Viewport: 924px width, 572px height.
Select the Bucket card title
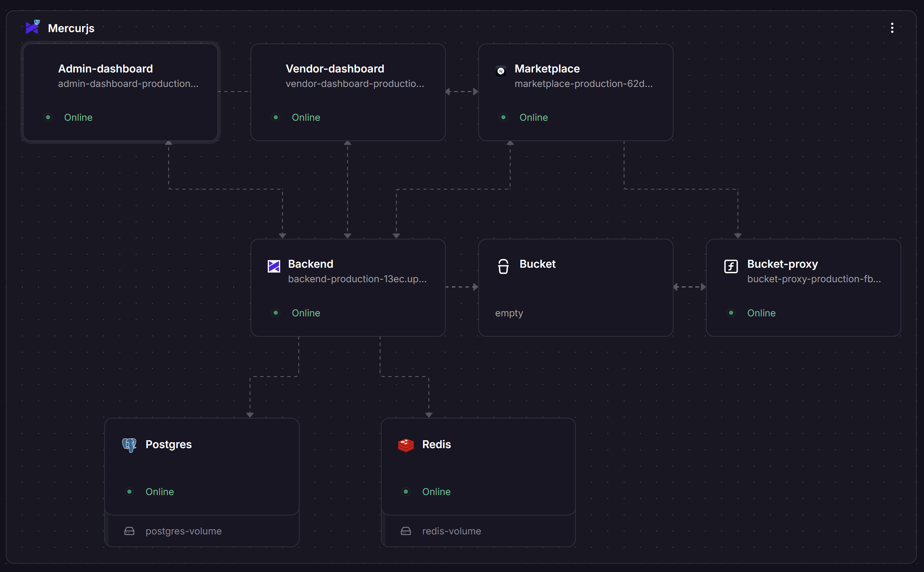[538, 264]
